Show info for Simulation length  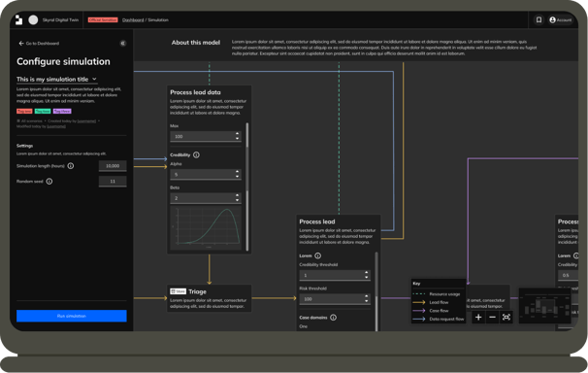click(71, 166)
